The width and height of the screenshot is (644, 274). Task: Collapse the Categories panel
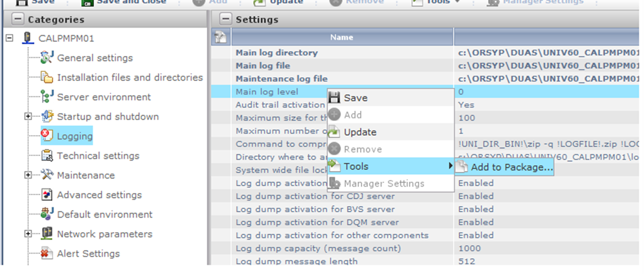point(18,19)
